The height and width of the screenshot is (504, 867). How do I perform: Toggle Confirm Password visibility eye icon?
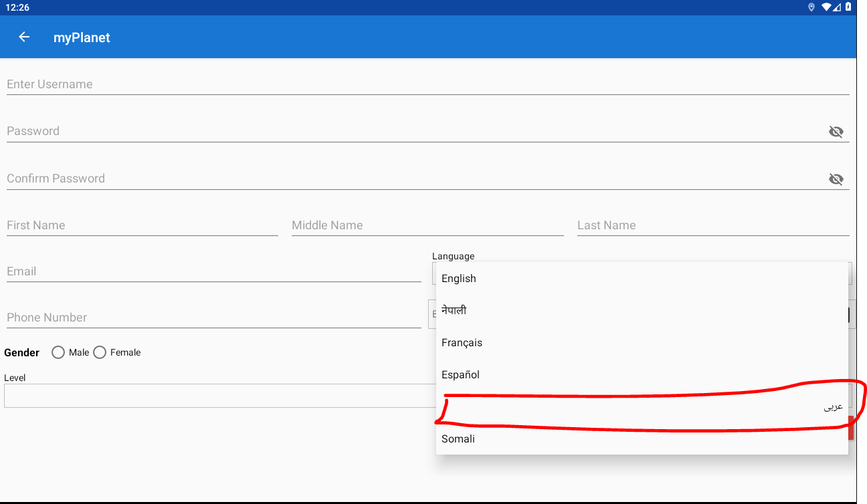pyautogui.click(x=836, y=178)
